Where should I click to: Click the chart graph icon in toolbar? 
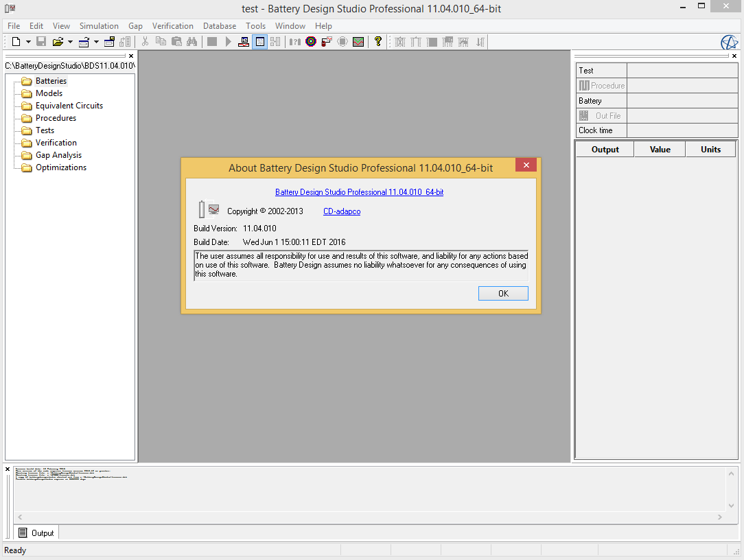358,42
